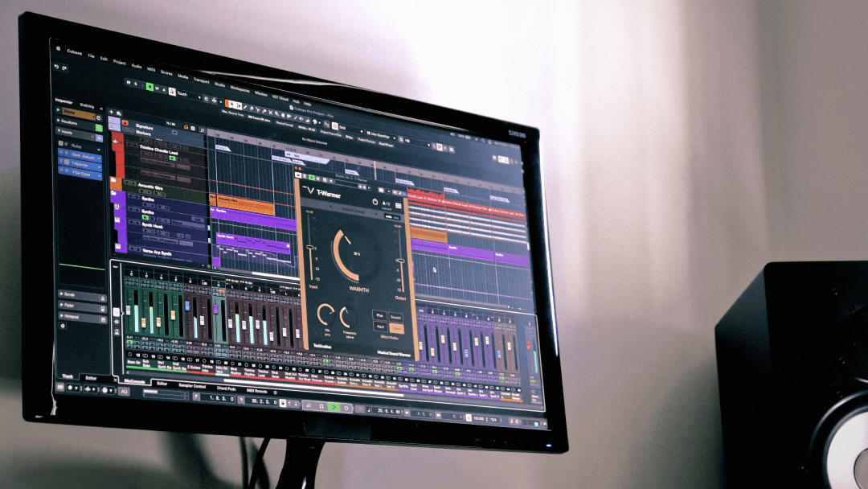Click the Smooth effect mode button
868x489 pixels.
coord(396,317)
